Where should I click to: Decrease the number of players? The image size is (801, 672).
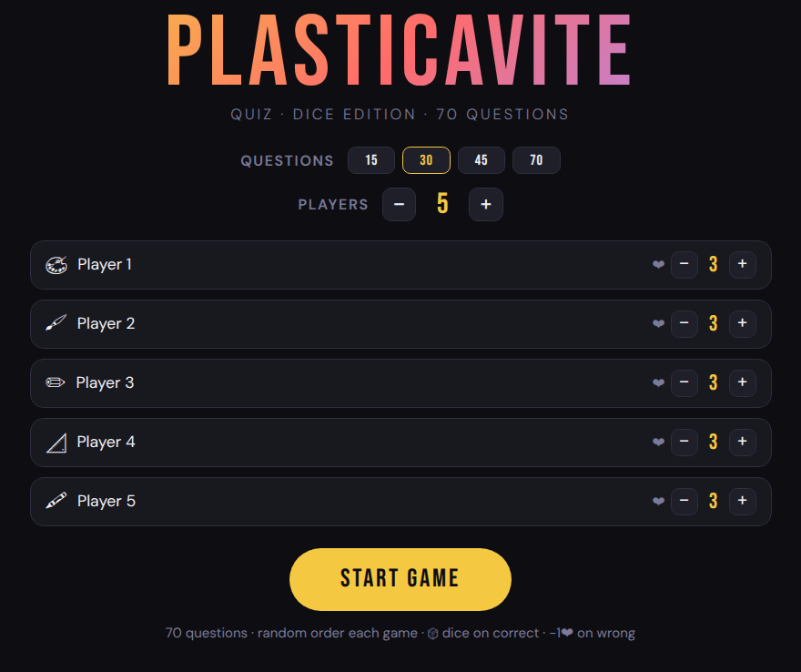pyautogui.click(x=400, y=204)
